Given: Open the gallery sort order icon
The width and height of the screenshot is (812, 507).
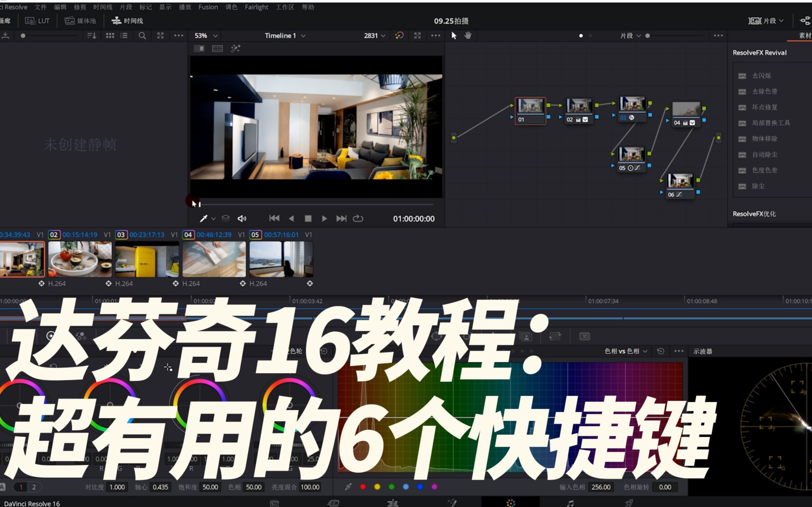Looking at the screenshot, I should coord(92,36).
